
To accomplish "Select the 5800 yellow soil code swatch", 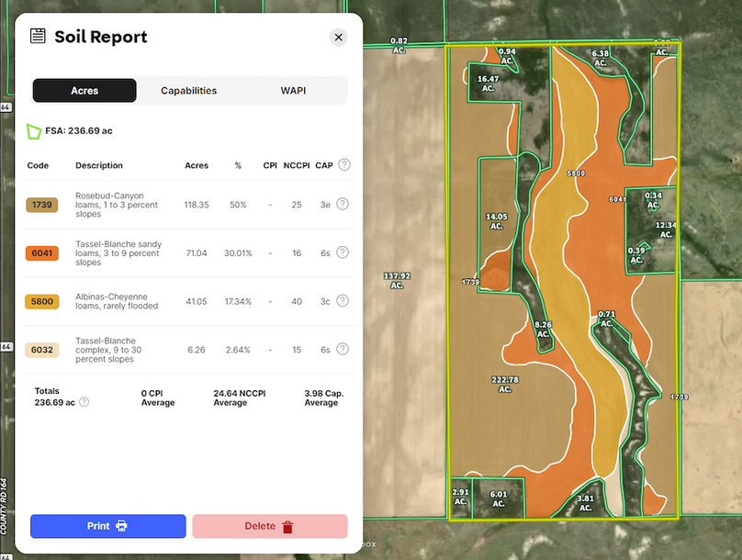I will pyautogui.click(x=42, y=301).
